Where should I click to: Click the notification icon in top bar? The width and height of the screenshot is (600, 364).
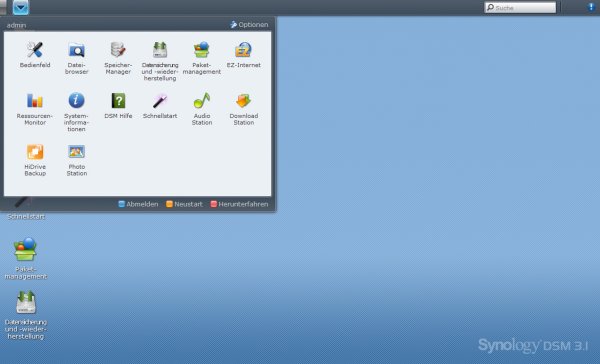pyautogui.click(x=591, y=7)
